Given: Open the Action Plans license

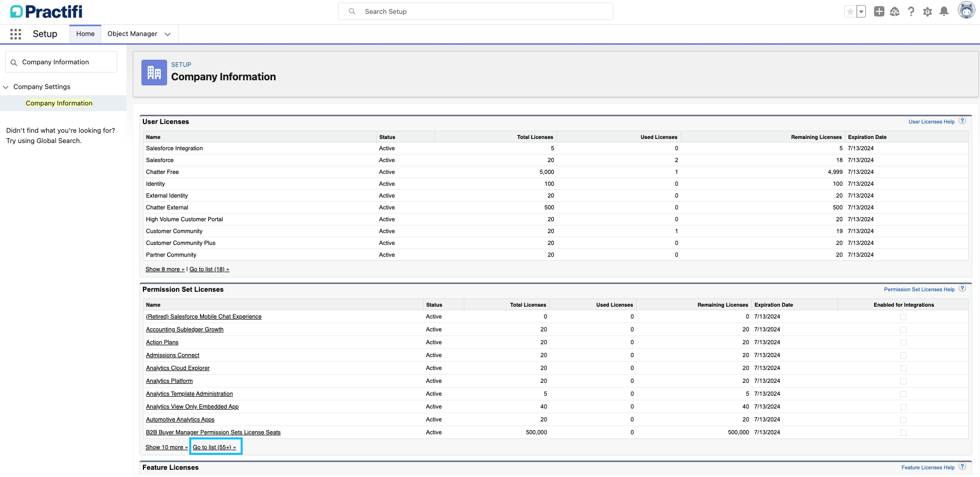Looking at the screenshot, I should 162,342.
